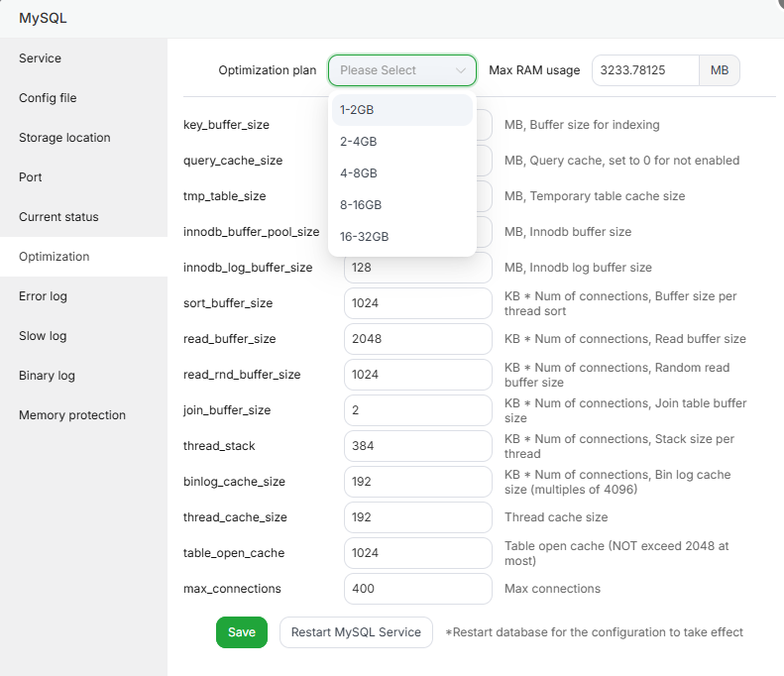Open the Error log tab
784x676 pixels.
[x=83, y=296]
